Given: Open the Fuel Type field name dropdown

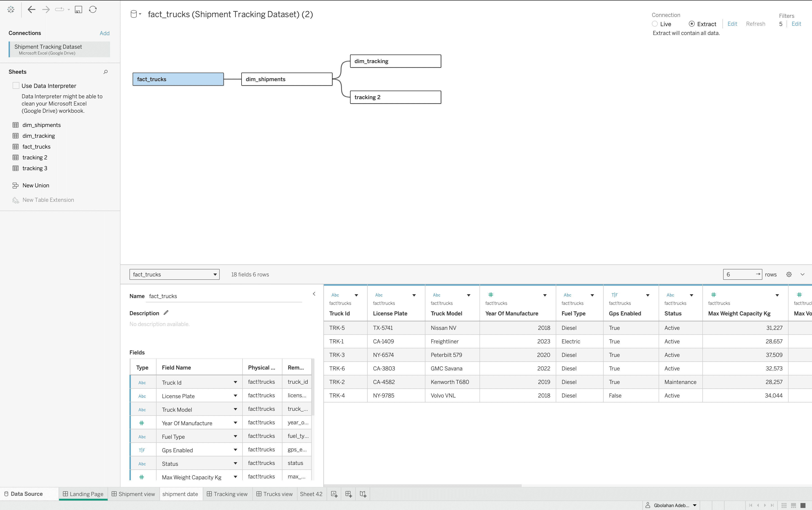Looking at the screenshot, I should (235, 436).
